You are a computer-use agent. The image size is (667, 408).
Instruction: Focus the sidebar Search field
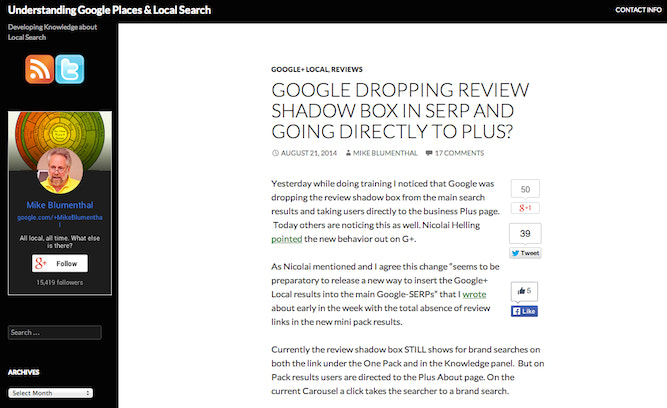(x=55, y=332)
